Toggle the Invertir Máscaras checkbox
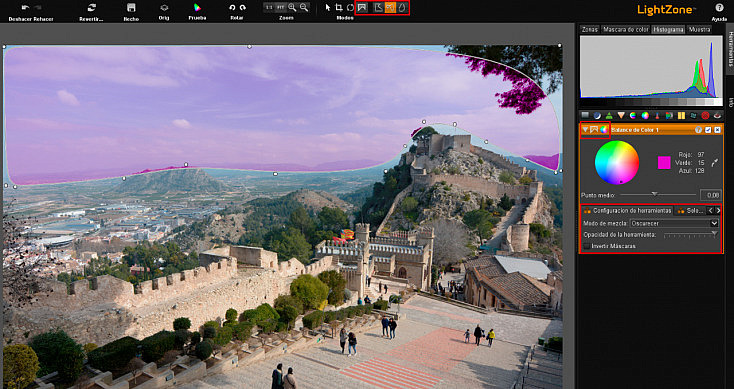This screenshot has width=734, height=389. pyautogui.click(x=587, y=246)
